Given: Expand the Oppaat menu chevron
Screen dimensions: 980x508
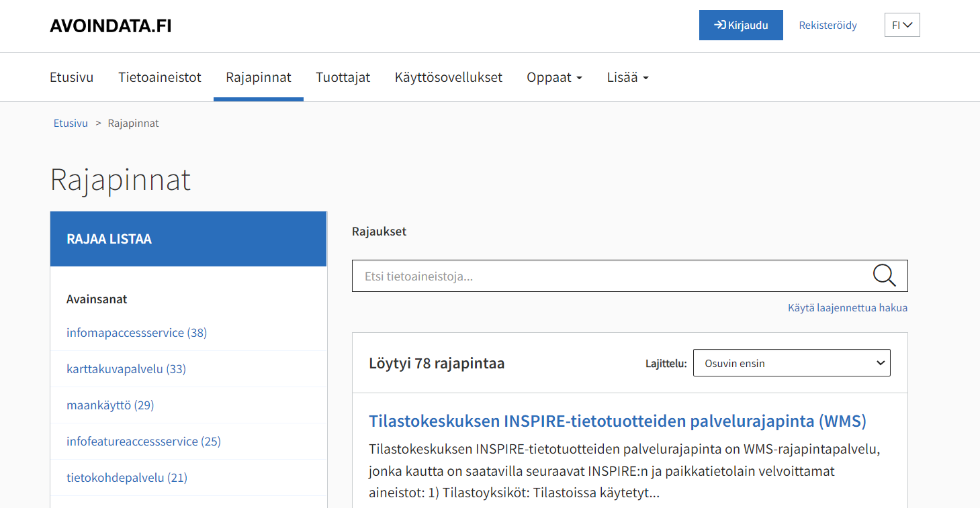Looking at the screenshot, I should [578, 77].
